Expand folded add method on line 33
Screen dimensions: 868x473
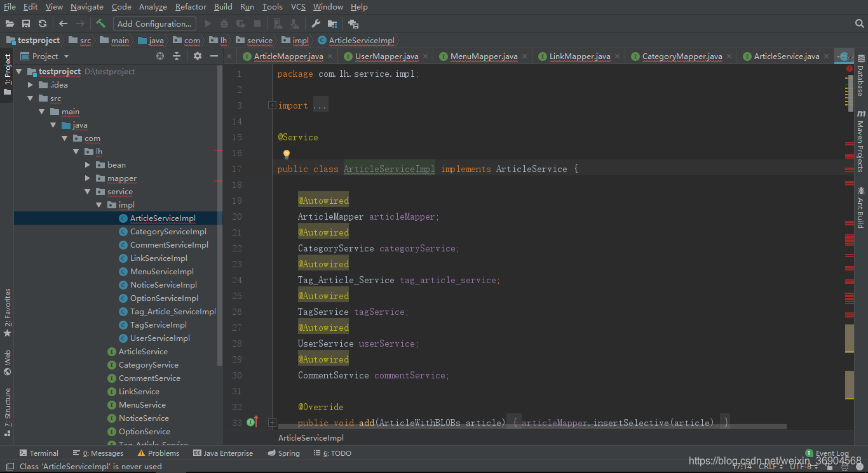(x=272, y=422)
